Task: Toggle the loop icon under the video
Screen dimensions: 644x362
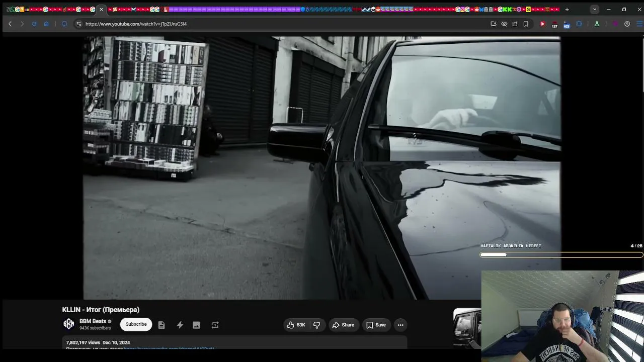Action: [x=215, y=325]
